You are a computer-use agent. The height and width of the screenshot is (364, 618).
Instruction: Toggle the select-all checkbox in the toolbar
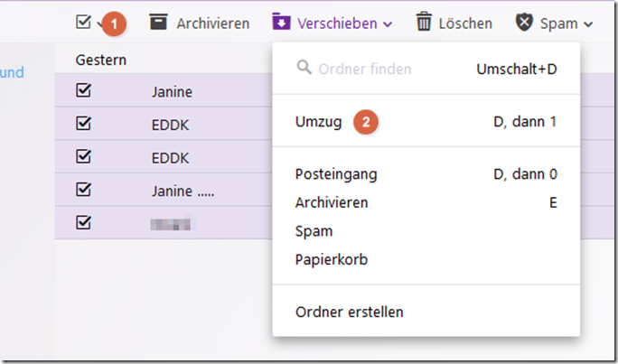click(x=83, y=23)
